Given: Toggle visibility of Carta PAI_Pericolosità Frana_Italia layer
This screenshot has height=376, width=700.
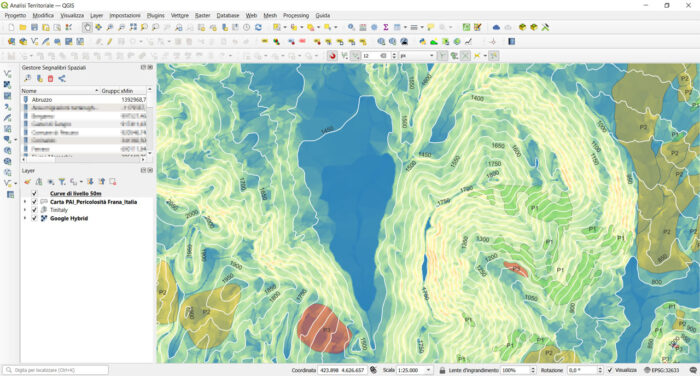Looking at the screenshot, I should pos(34,202).
